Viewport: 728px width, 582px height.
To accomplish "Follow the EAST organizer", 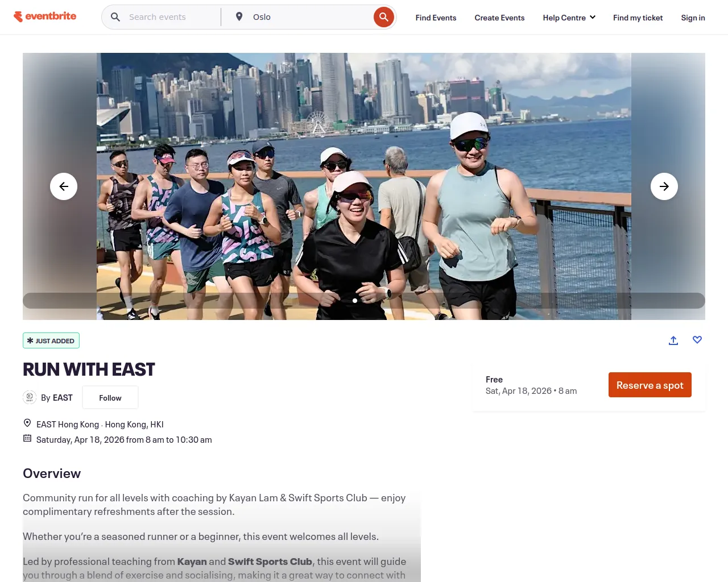I will pos(110,397).
